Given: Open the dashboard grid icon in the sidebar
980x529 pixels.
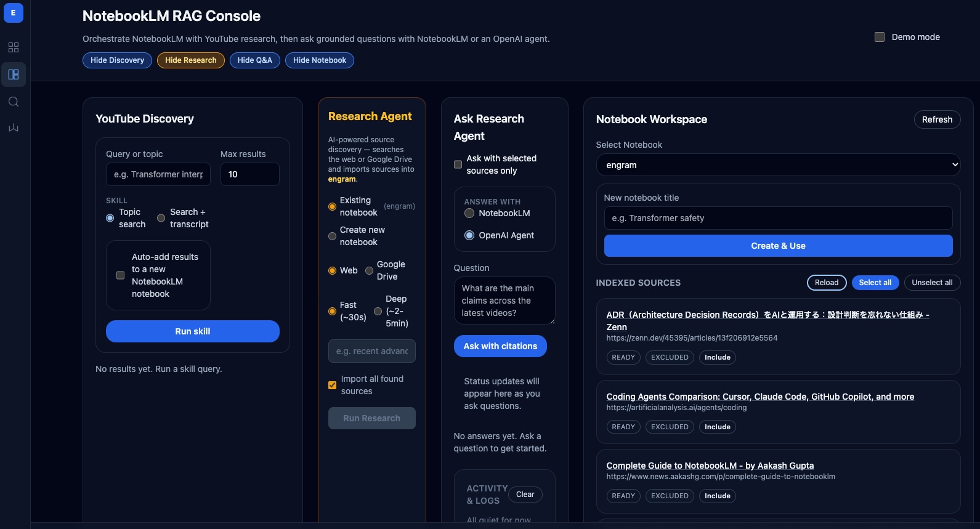Looking at the screenshot, I should click(14, 47).
